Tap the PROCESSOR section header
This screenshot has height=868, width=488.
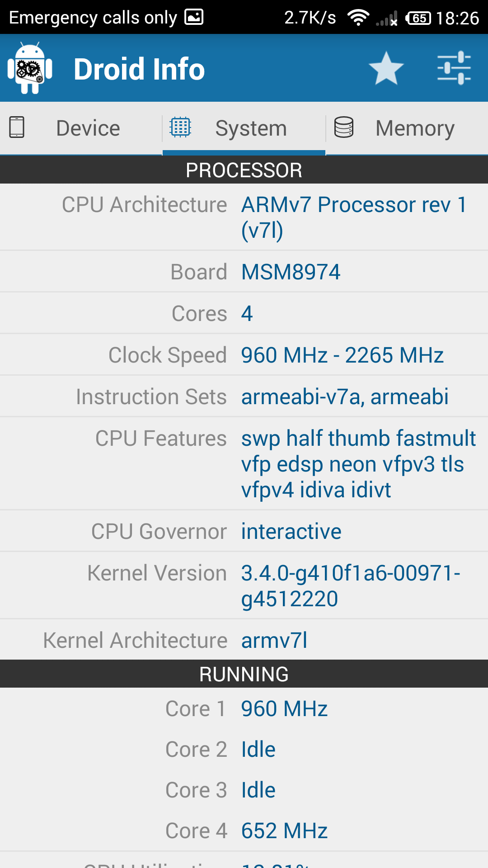[244, 170]
